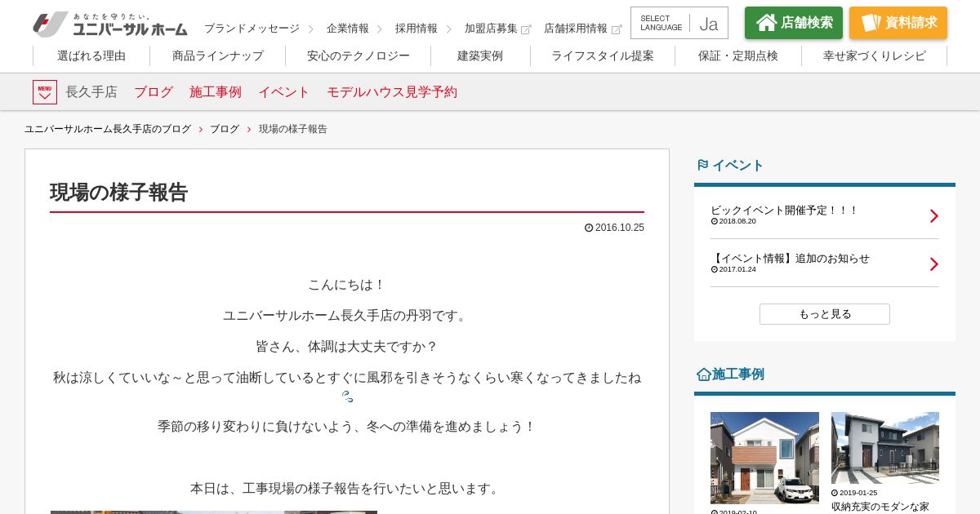Open event 【イベント情報】追加のお知らせ
Viewport: 980px width, 514px height.
point(790,259)
